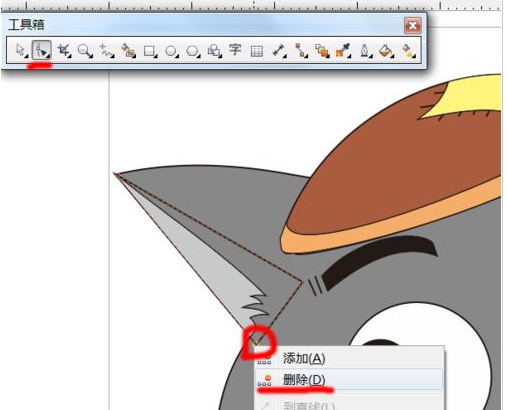The height and width of the screenshot is (410, 507).
Task: Select the Smart Fill tool
Action: [128, 51]
